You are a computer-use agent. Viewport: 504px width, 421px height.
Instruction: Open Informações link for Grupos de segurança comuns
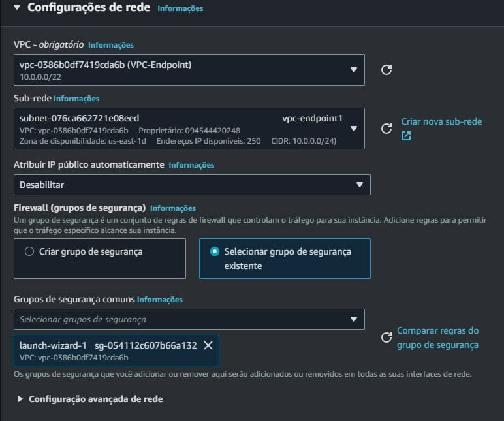(x=160, y=300)
